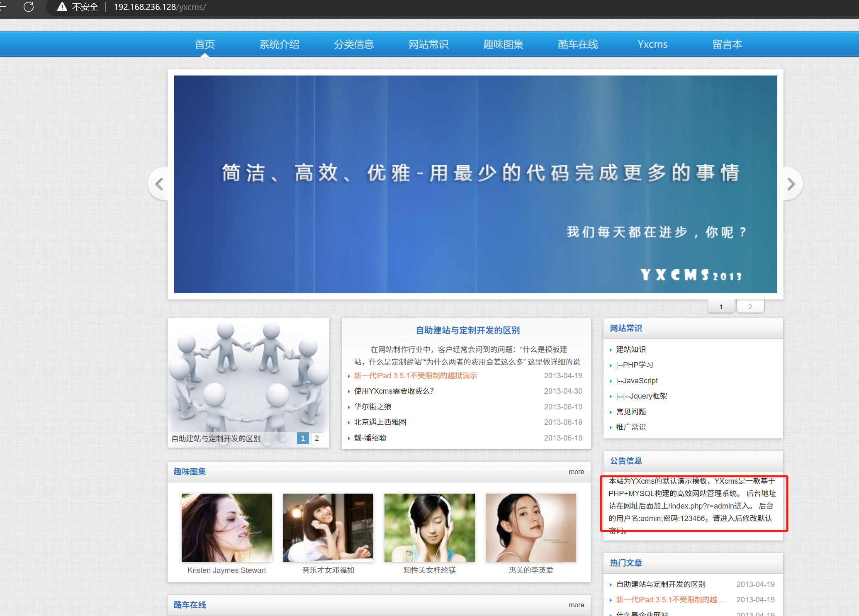Go to the Yxcms menu item
This screenshot has width=859, height=616.
pos(652,44)
